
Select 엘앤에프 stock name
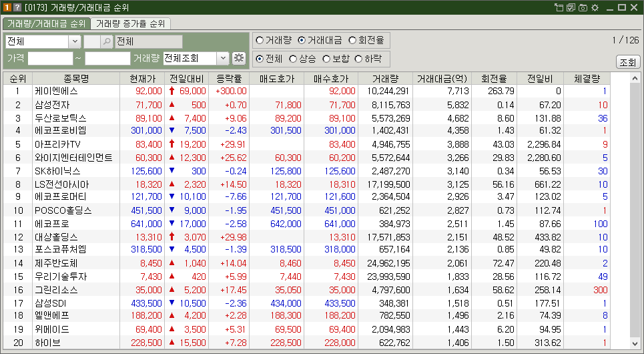[52, 315]
